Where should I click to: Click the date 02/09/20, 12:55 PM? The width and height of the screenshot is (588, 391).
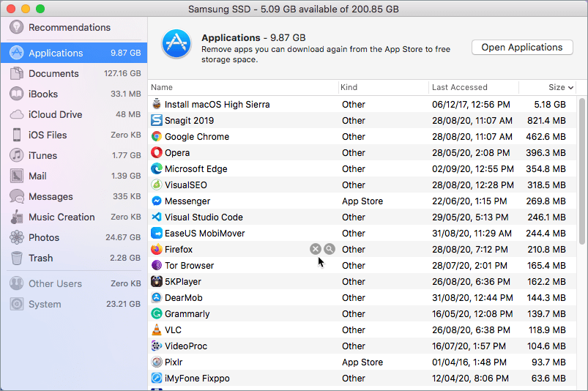pos(472,168)
